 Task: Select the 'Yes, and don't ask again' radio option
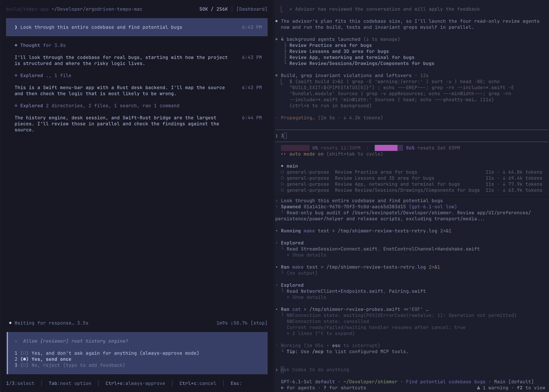click(x=24, y=353)
